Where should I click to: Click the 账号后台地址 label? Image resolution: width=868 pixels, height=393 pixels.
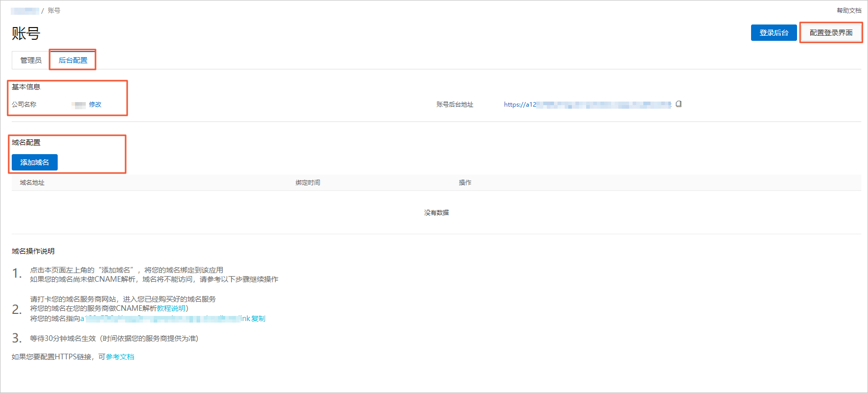pos(455,104)
